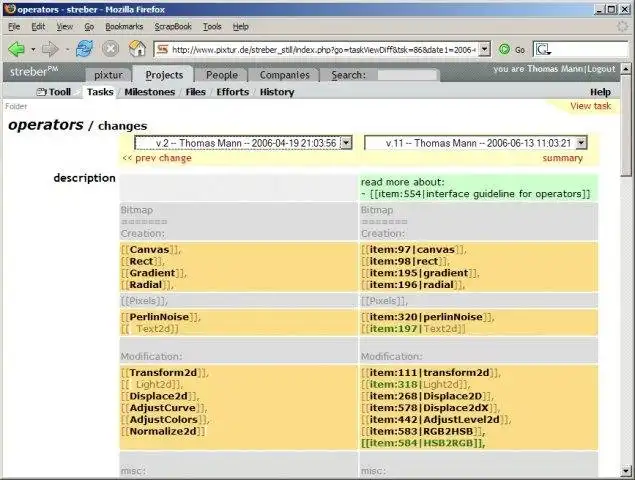Screen dimensions: 635x480
Task: Open the Go menu
Action: [x=89, y=27]
